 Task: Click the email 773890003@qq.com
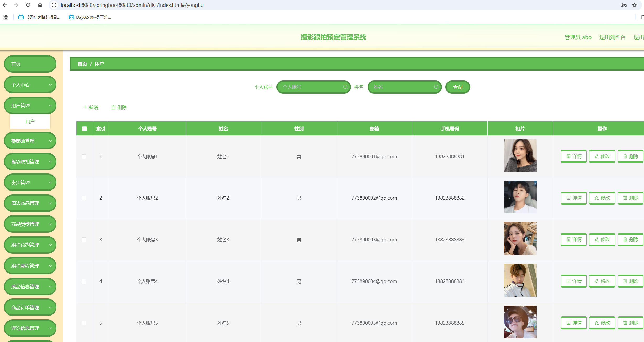click(374, 240)
